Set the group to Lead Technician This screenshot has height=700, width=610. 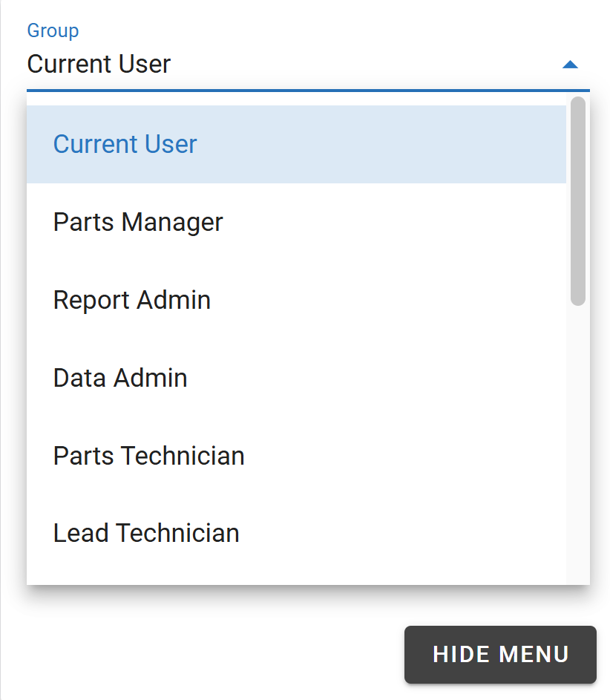(x=146, y=533)
